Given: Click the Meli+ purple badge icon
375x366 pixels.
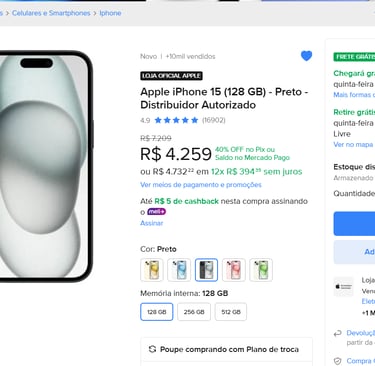Looking at the screenshot, I should [x=156, y=212].
